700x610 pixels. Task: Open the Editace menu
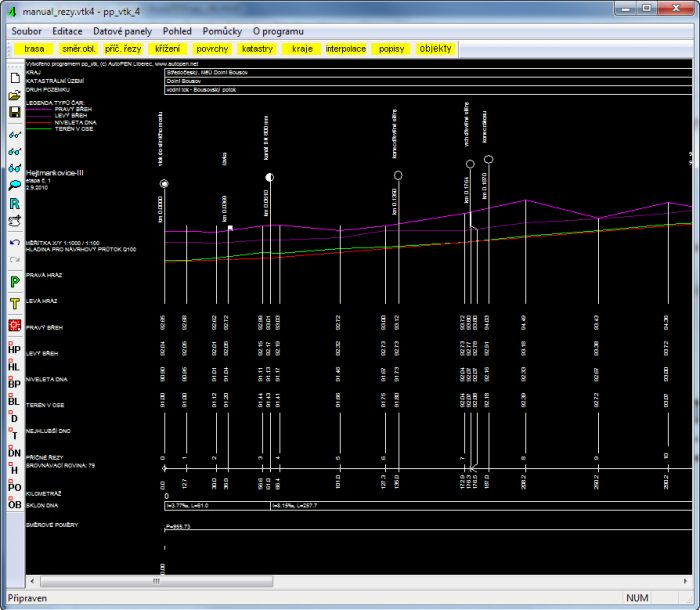coord(67,31)
